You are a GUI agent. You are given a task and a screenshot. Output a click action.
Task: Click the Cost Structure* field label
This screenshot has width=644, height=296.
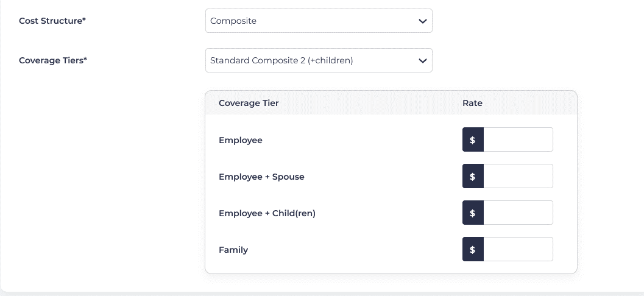52,21
